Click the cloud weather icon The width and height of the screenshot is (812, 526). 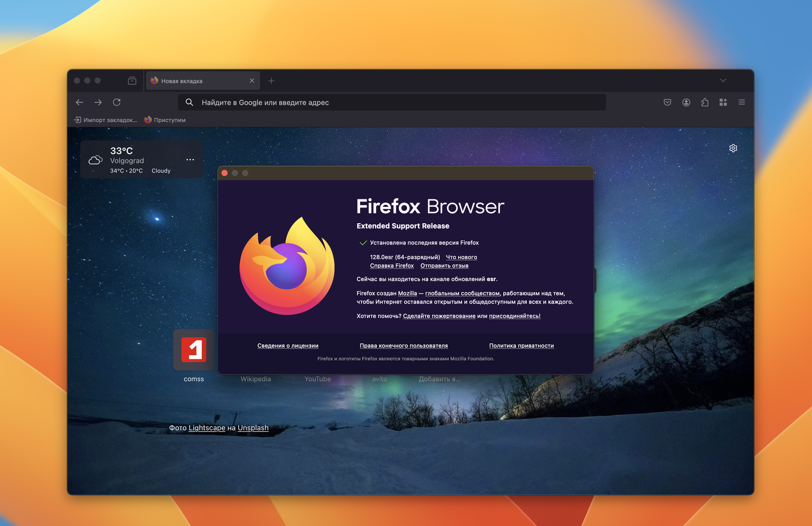pyautogui.click(x=96, y=160)
